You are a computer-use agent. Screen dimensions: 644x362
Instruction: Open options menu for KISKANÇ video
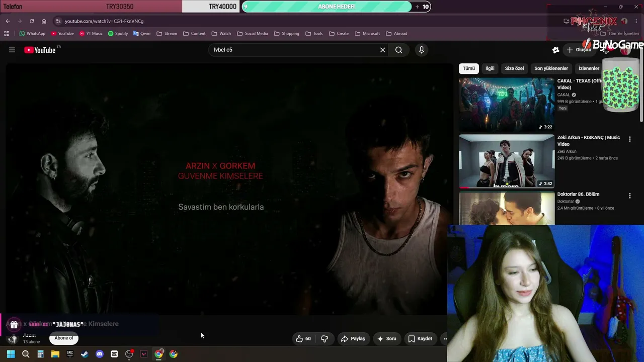(629, 139)
